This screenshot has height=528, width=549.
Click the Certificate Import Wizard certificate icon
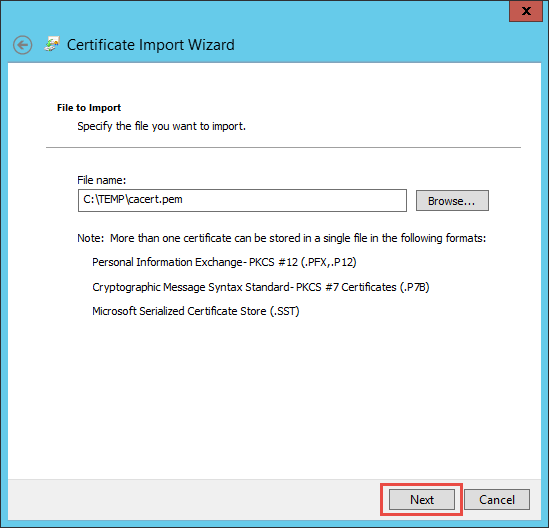[x=52, y=44]
